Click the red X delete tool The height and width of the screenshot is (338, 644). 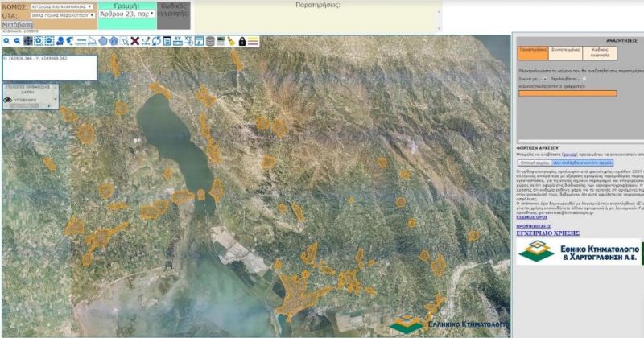[135, 41]
